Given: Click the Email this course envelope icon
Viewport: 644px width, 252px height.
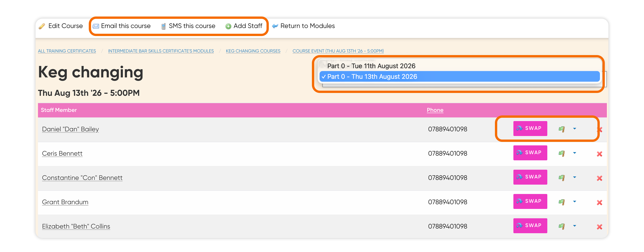Looking at the screenshot, I should [96, 26].
